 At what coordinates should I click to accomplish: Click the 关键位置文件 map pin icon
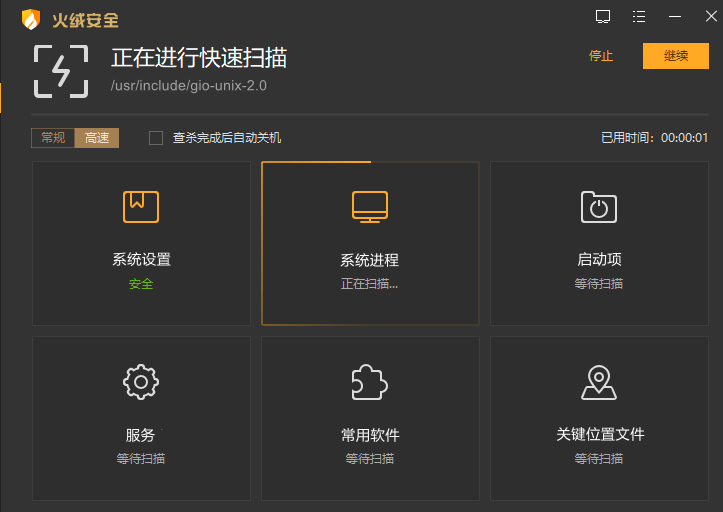click(599, 382)
